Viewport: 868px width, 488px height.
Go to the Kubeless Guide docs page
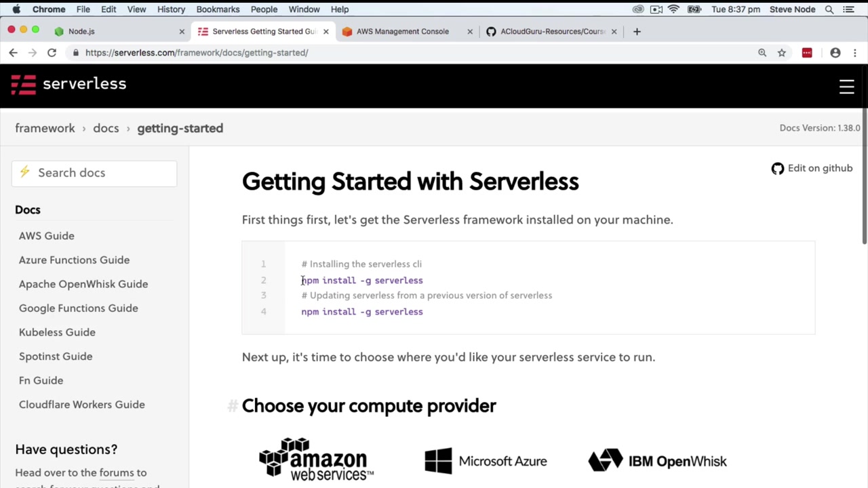(57, 332)
